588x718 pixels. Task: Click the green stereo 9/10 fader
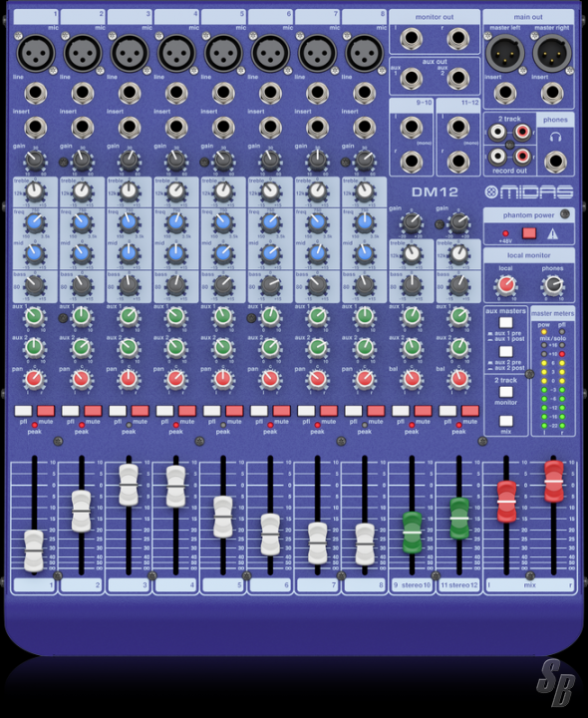[412, 533]
